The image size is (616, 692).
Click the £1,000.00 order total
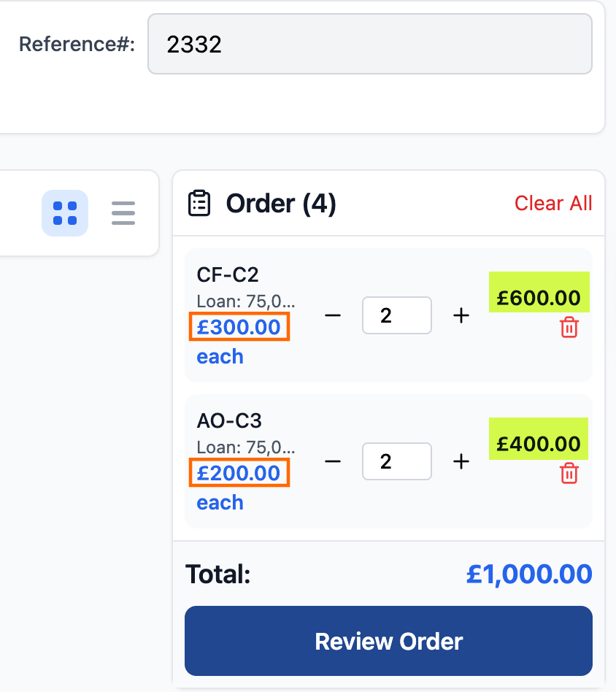point(528,574)
